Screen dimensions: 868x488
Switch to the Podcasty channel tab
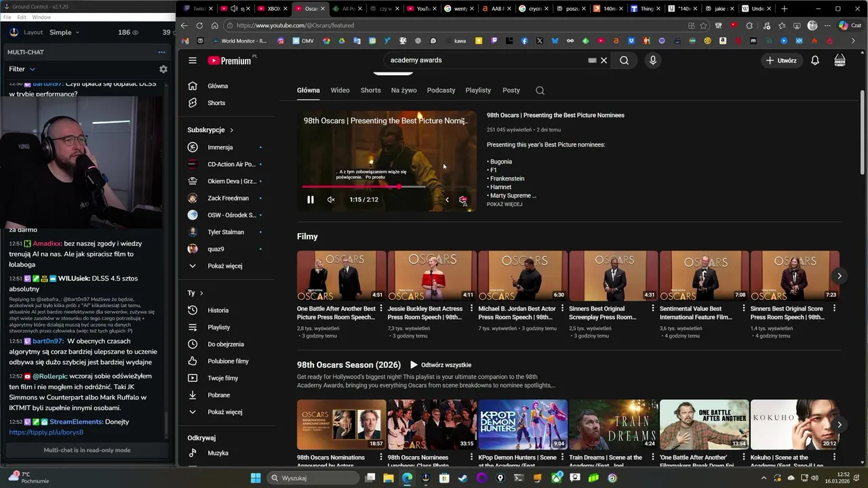point(441,90)
